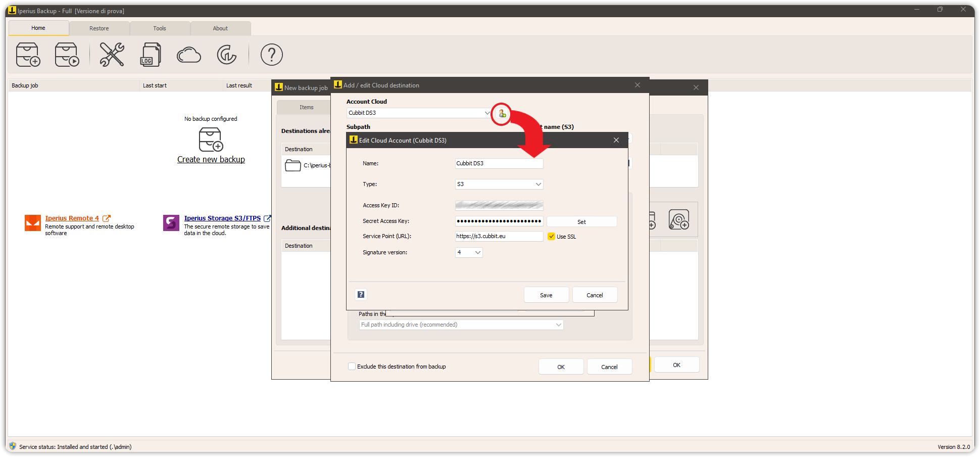Click the Access Key ID field

(x=499, y=205)
